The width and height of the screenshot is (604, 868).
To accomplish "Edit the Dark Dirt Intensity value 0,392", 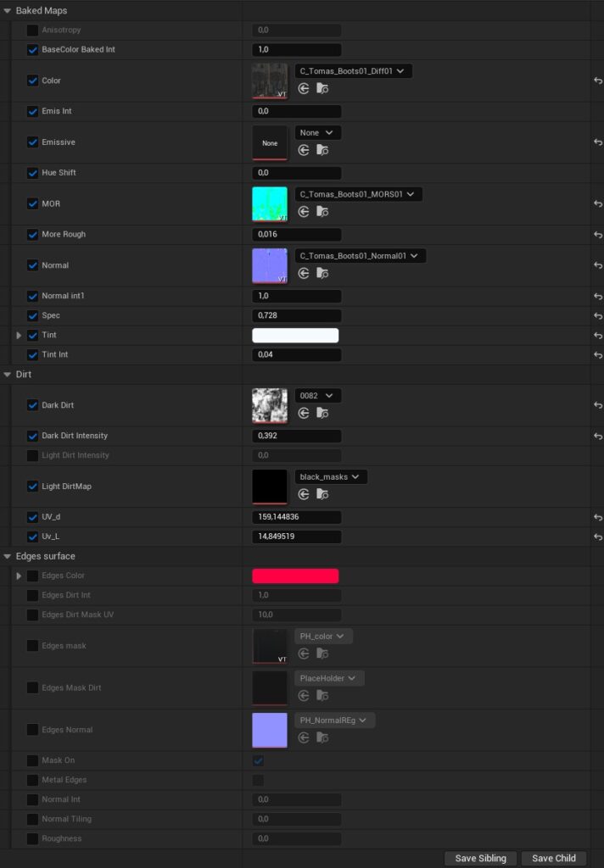I will point(296,437).
